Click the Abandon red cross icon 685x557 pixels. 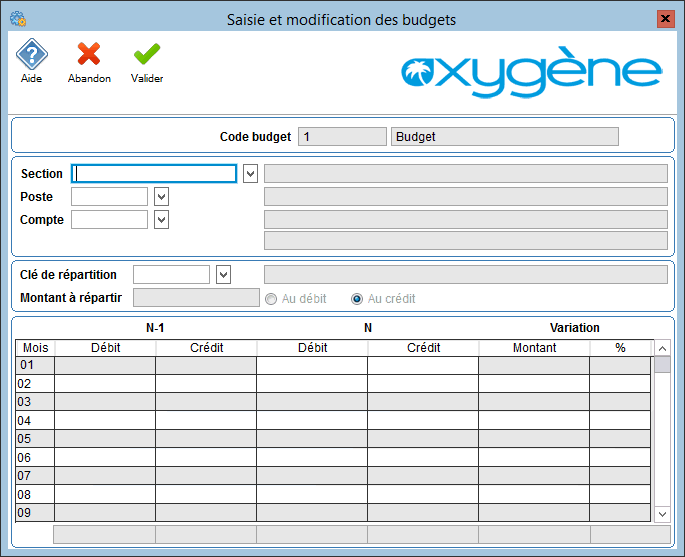coord(89,56)
